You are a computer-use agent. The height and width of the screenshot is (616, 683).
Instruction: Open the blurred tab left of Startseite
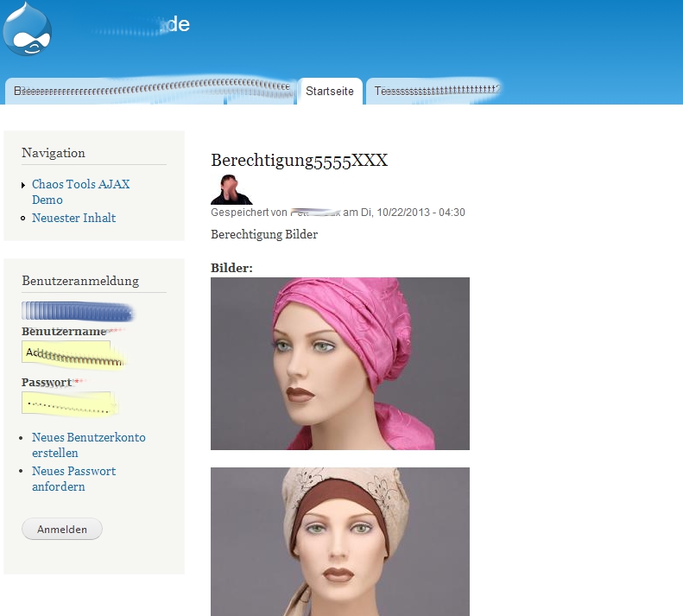[x=151, y=92]
